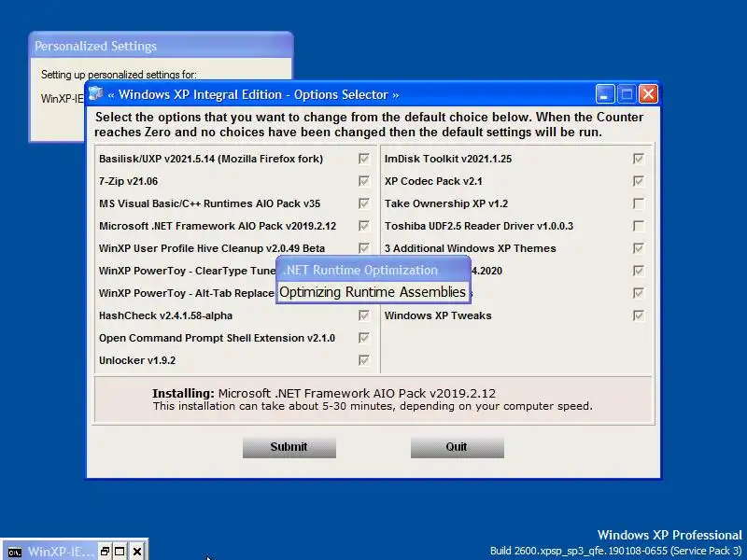Maximize the Options Selector window
747x560 pixels.
pyautogui.click(x=627, y=94)
